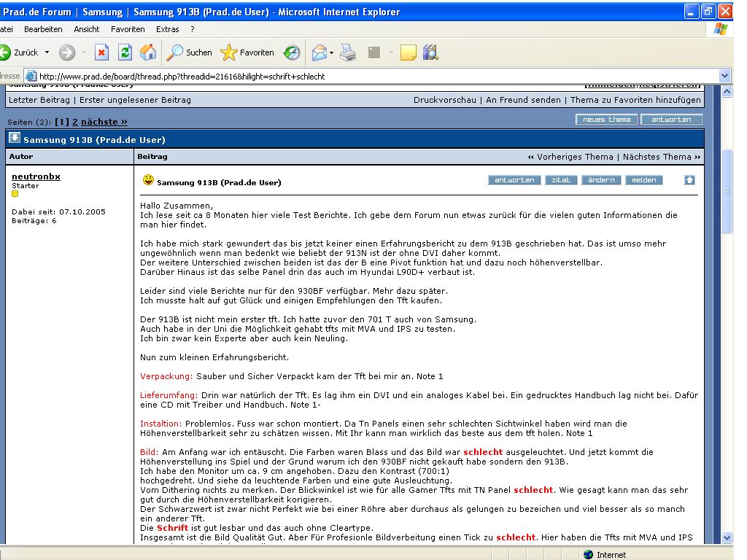Image resolution: width=747 pixels, height=560 pixels.
Task: Click the Druckvorschau link
Action: tap(444, 100)
